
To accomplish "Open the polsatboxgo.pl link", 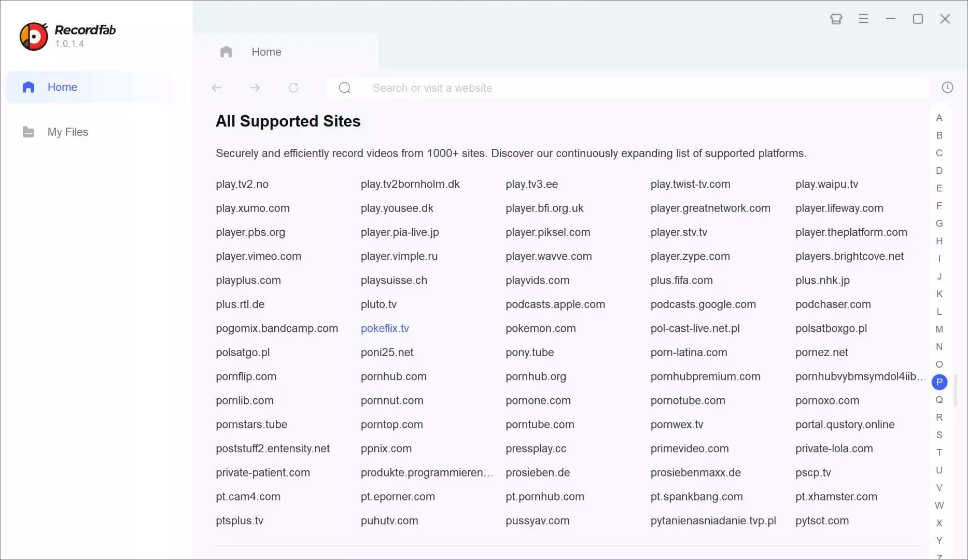I will click(x=831, y=328).
